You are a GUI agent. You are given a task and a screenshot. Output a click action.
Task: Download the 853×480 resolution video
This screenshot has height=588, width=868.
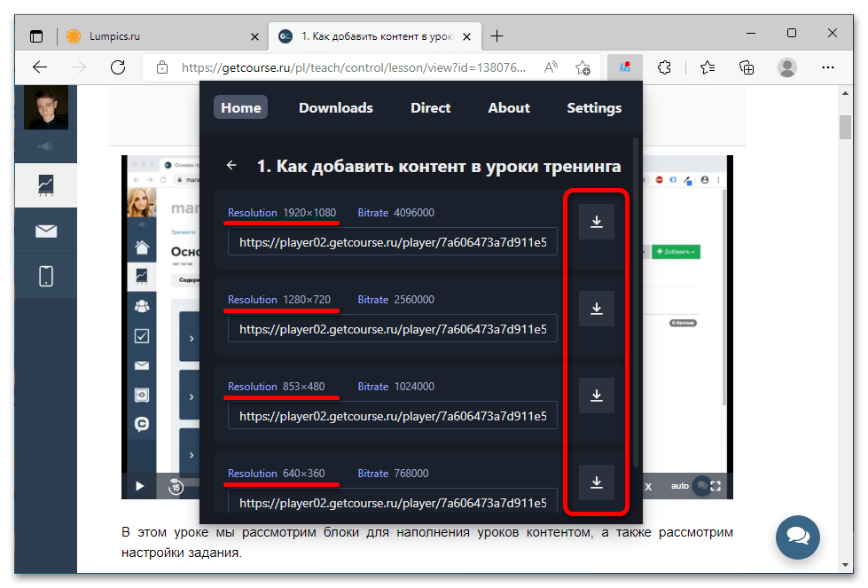coord(596,396)
